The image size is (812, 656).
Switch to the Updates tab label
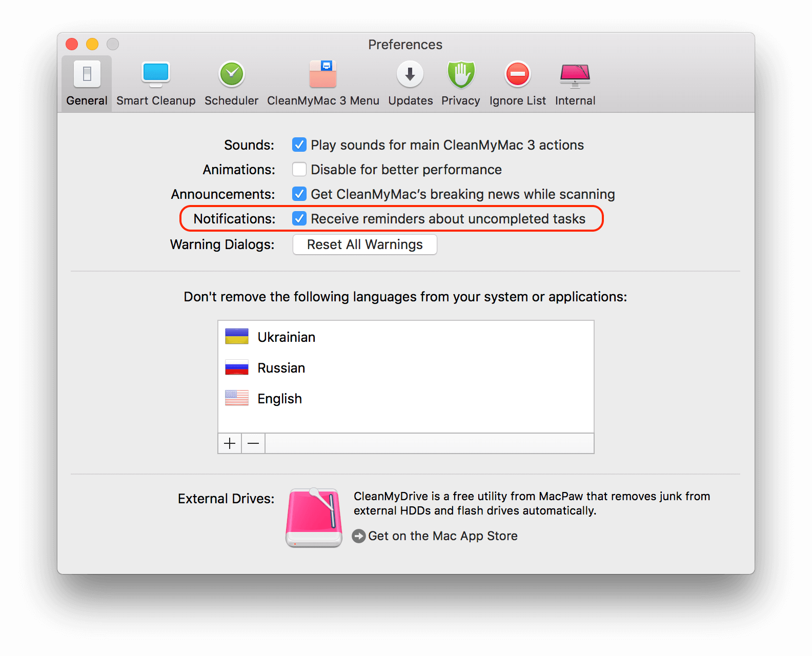[410, 100]
